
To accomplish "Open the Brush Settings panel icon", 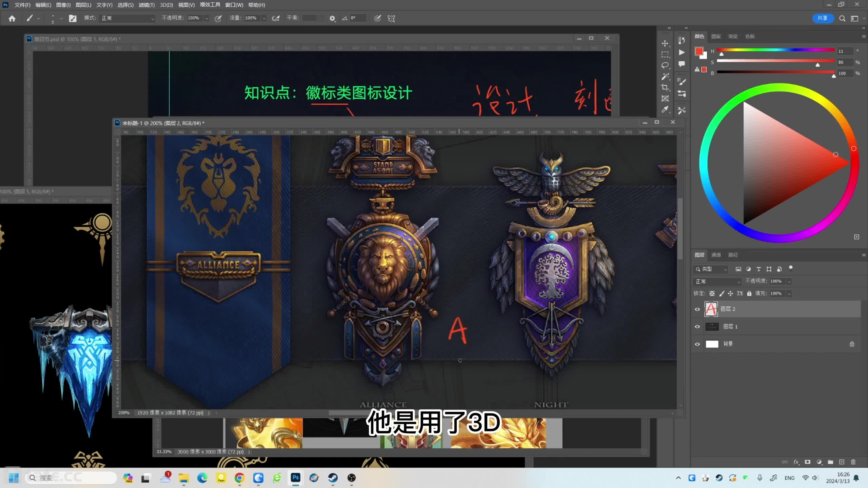I will [682, 81].
